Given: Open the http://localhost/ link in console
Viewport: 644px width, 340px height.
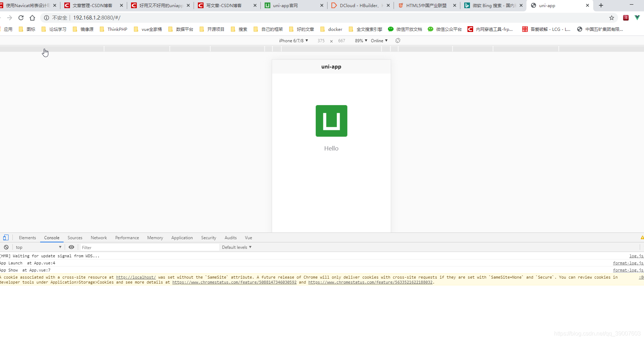Looking at the screenshot, I should (136, 277).
